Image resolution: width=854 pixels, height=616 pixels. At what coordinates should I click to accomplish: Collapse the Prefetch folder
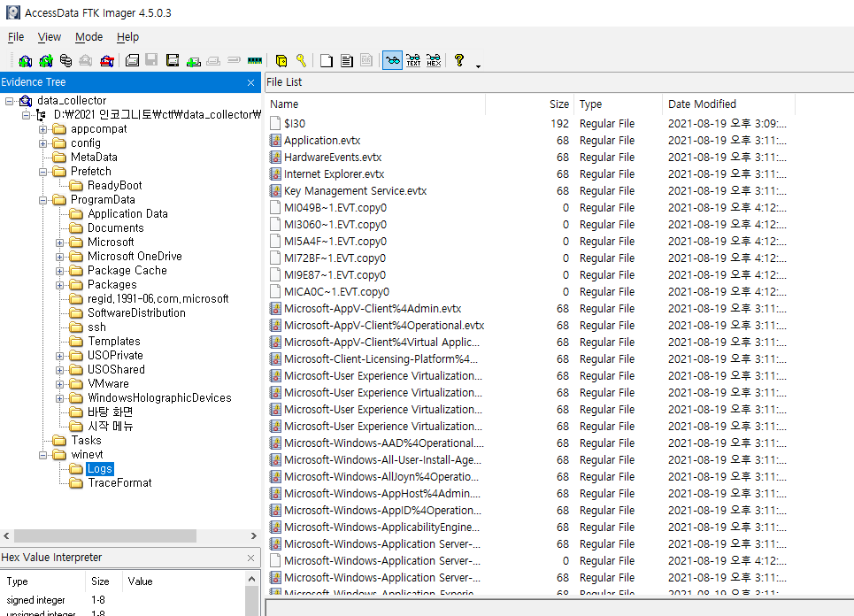(43, 172)
